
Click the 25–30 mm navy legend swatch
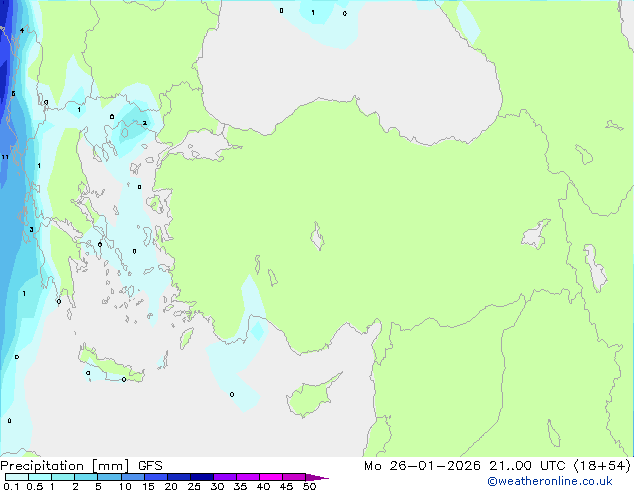click(202, 477)
